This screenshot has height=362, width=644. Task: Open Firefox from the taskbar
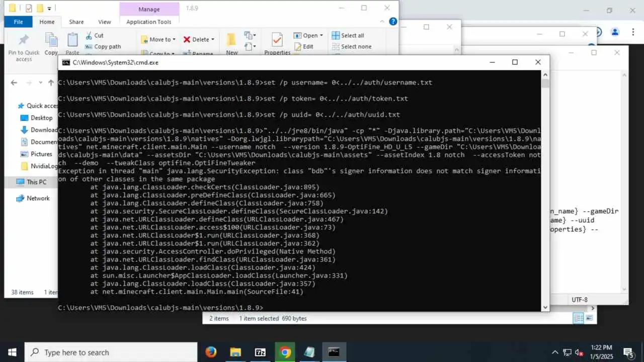point(211,352)
